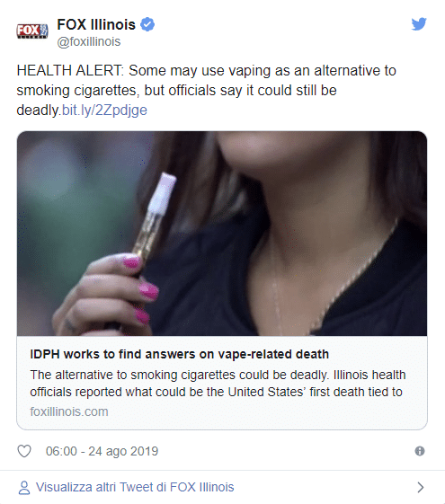Click Visualizza altri Tweet di FOX Illinois
Image resolution: width=445 pixels, height=504 pixels.
point(135,487)
